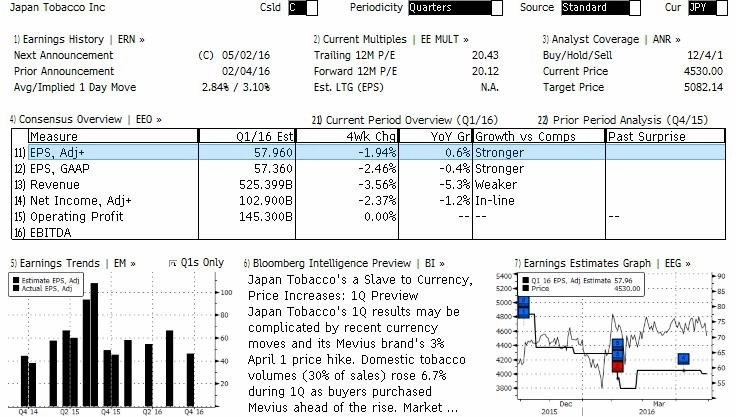Viewport: 736px width, 417px height.
Task: Switch to Prior Period Analysis Q4/15 tab
Action: pyautogui.click(x=622, y=120)
